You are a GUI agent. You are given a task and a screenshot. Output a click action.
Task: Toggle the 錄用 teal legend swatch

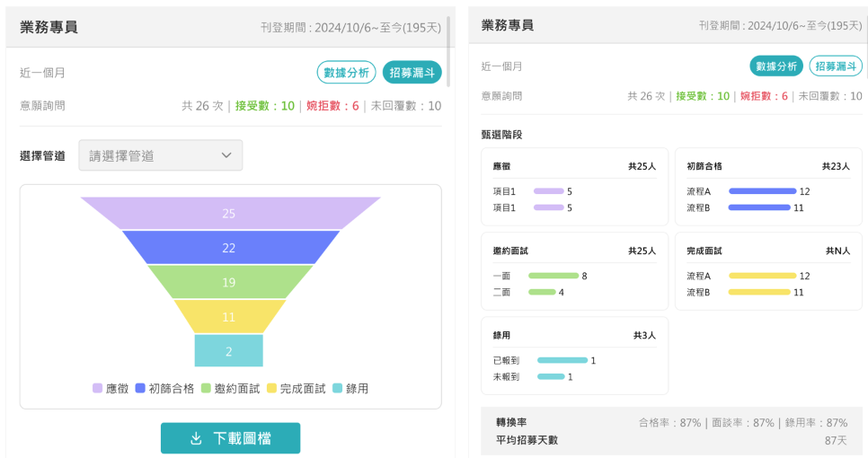click(337, 388)
